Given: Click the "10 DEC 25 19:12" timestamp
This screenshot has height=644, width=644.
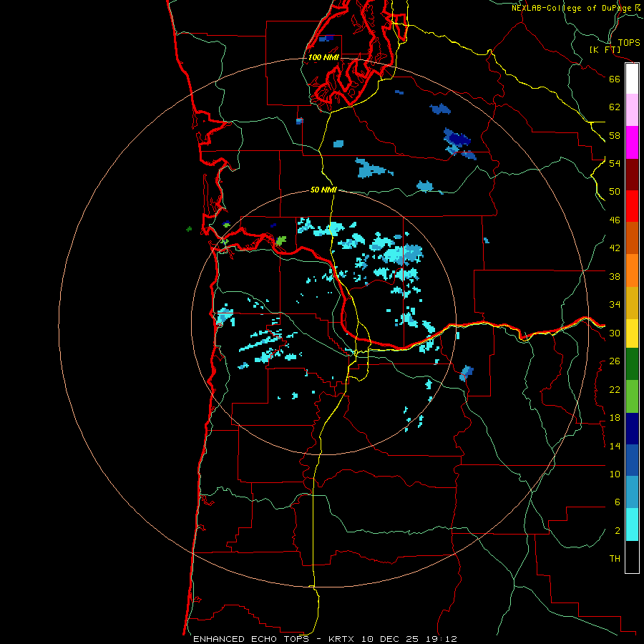Looking at the screenshot, I should 409,639.
